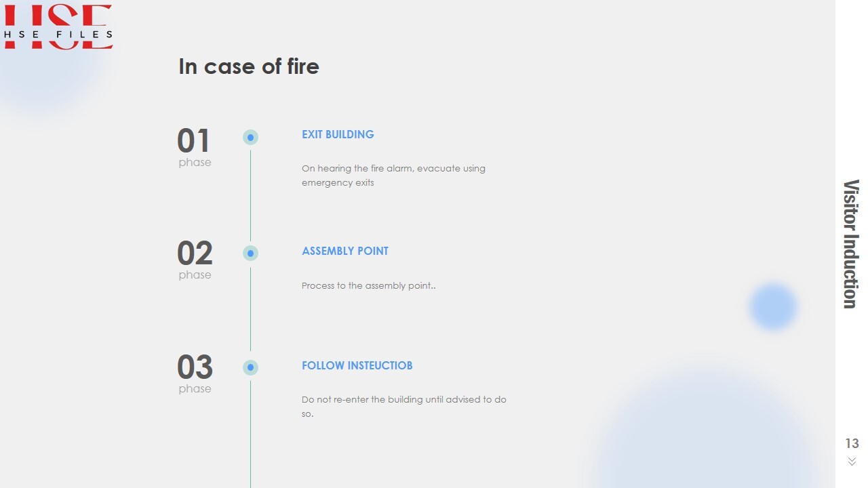Click the 'phase' label under 02
This screenshot has width=868, height=488.
coord(195,274)
